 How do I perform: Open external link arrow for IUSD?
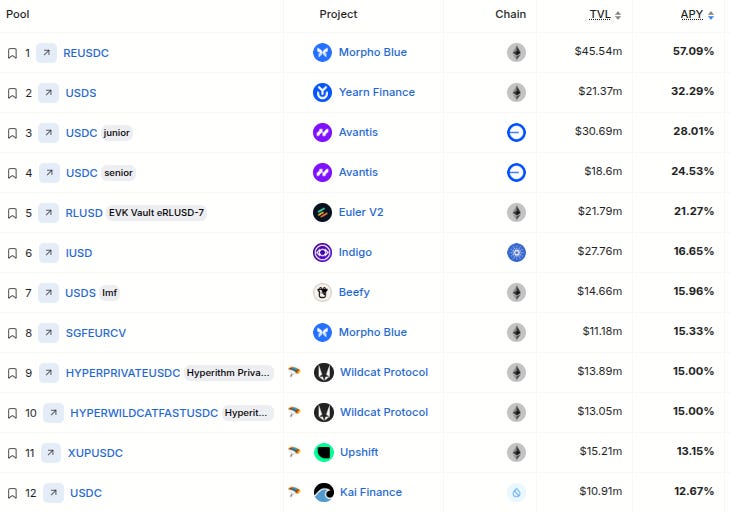click(48, 253)
